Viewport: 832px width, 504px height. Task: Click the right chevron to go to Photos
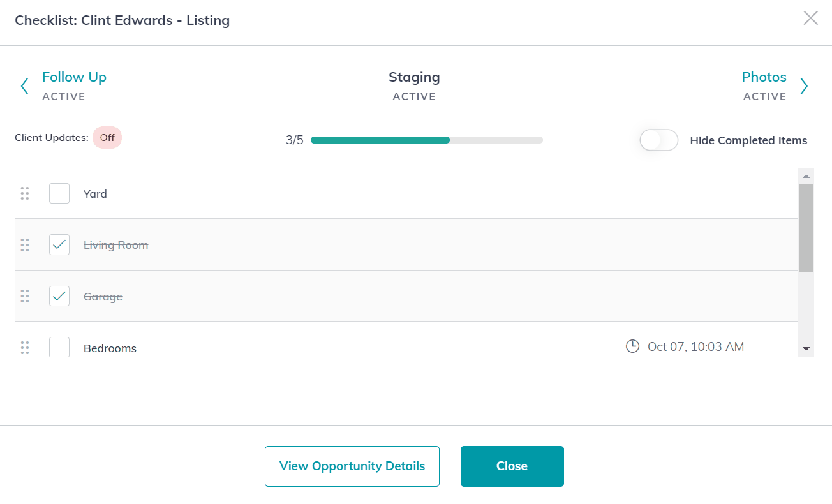click(x=804, y=85)
